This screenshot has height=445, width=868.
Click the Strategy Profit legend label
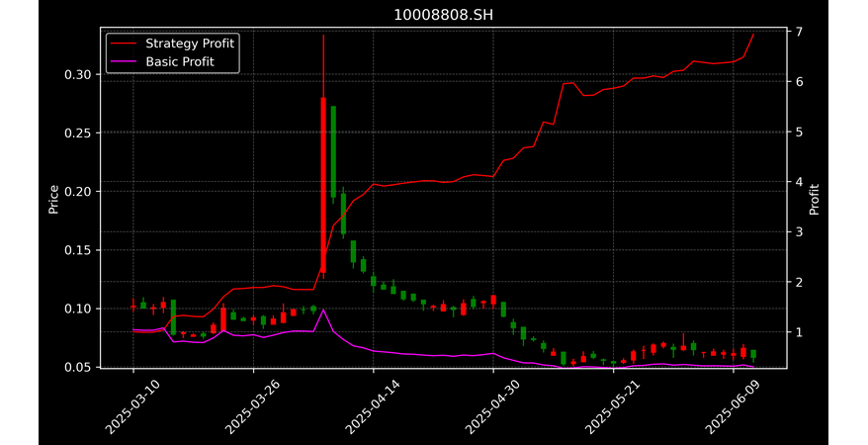click(190, 44)
